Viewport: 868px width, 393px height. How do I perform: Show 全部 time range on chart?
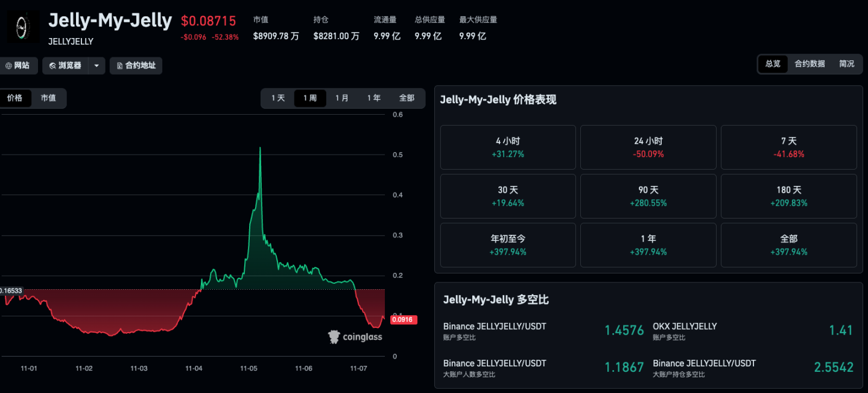point(407,98)
